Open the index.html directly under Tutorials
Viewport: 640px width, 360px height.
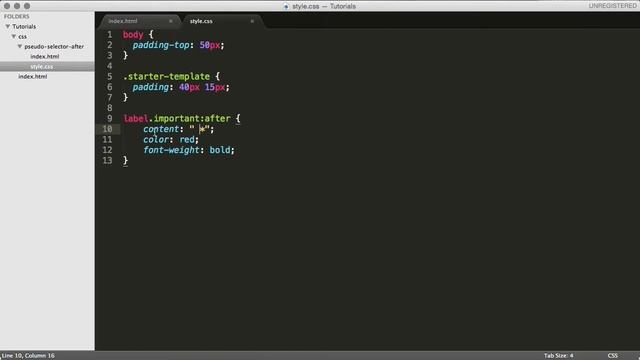pos(33,76)
